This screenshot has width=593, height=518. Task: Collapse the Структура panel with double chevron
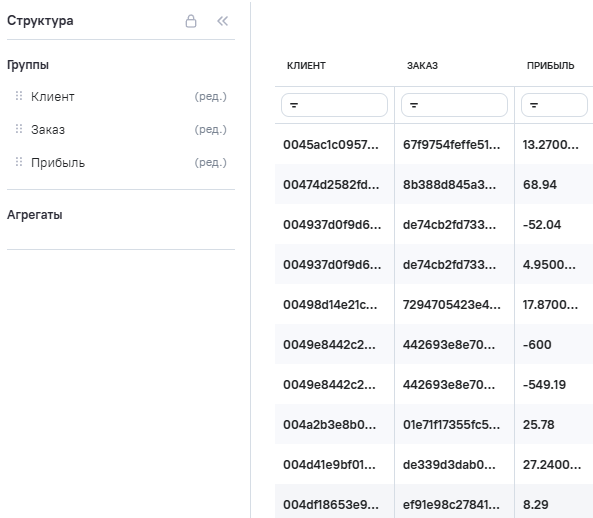(x=223, y=21)
